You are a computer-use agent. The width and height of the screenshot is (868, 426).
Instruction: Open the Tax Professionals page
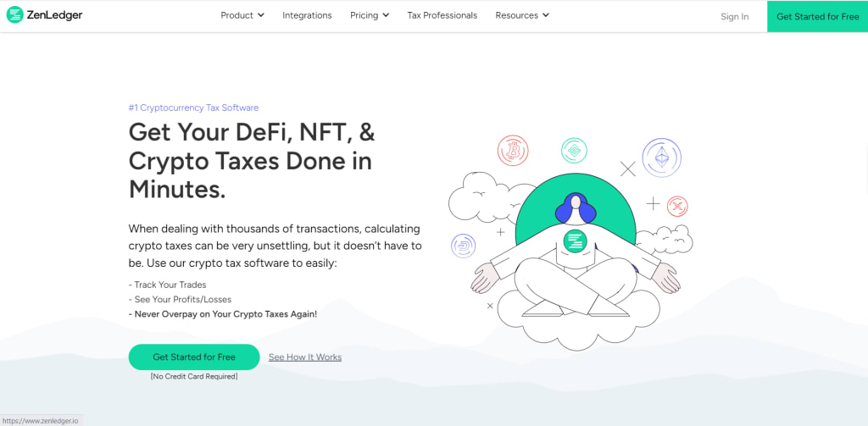click(442, 15)
